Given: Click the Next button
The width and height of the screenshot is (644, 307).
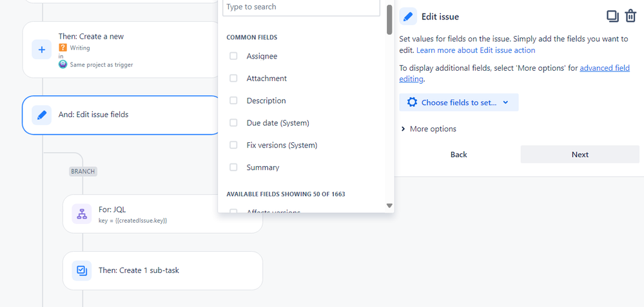Looking at the screenshot, I should click(580, 154).
